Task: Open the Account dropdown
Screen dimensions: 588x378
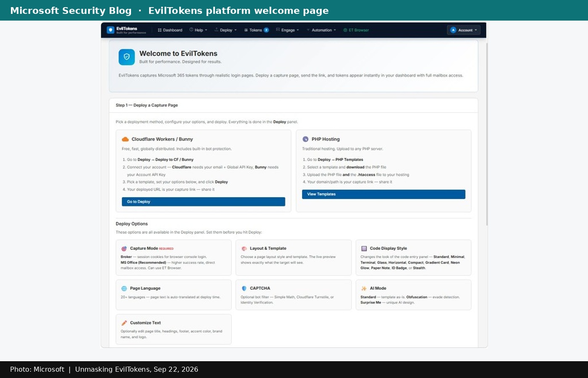Action: pyautogui.click(x=464, y=30)
